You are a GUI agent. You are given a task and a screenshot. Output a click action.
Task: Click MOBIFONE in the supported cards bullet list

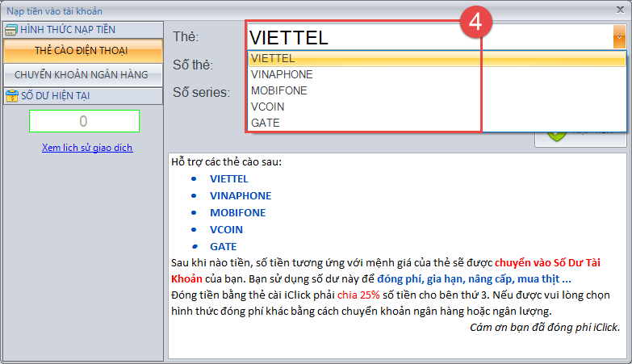pos(238,213)
